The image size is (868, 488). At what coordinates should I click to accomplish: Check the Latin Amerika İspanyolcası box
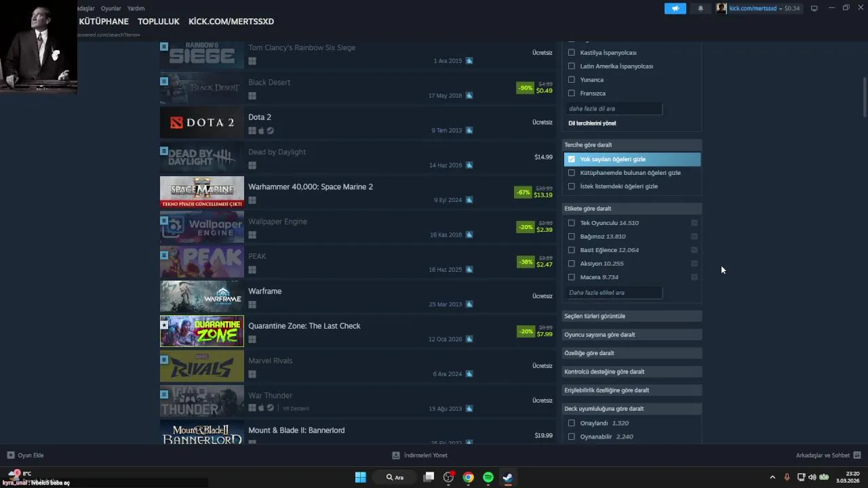(572, 66)
